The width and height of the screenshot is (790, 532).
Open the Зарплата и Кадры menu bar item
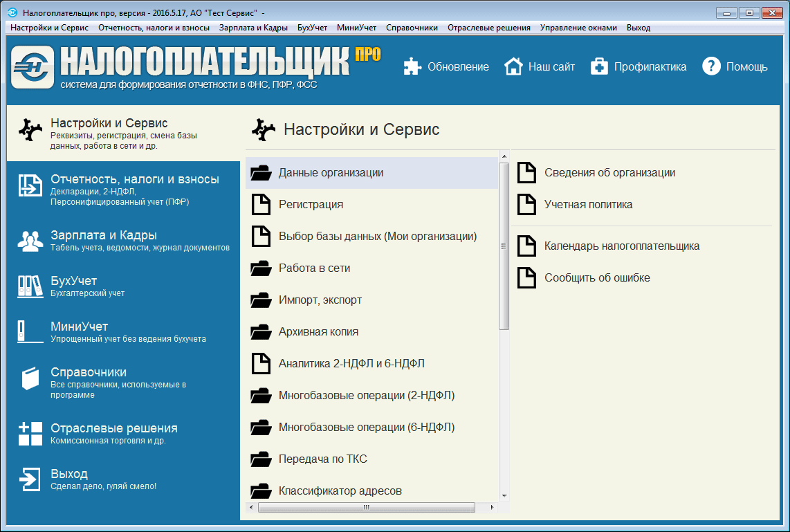tap(253, 28)
